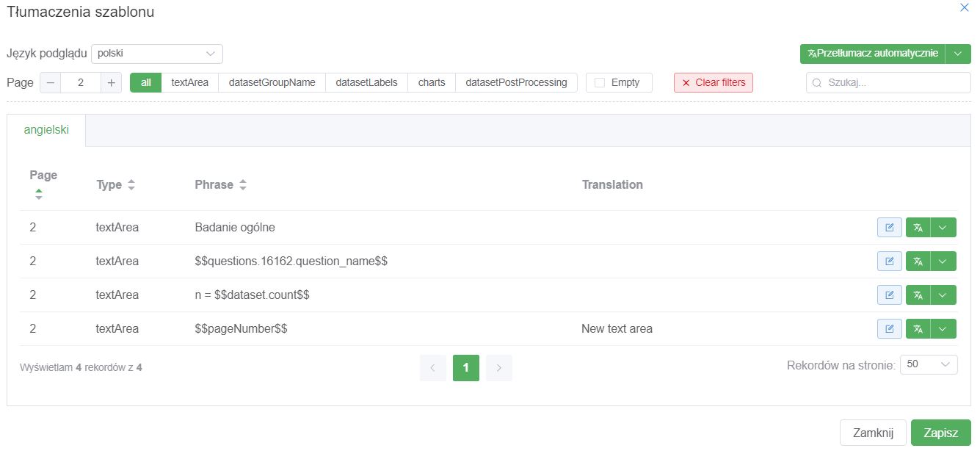Click the $$questions.16162.question_name$$ phrase
The height and width of the screenshot is (451, 980).
coord(291,261)
